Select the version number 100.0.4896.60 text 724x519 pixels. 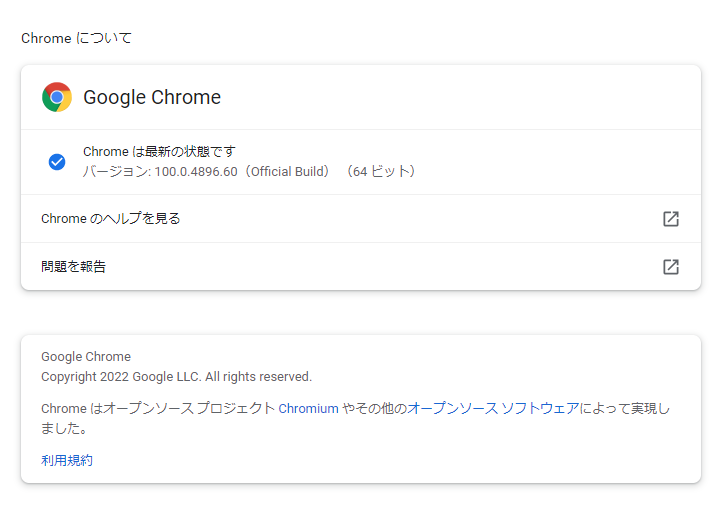point(196,172)
